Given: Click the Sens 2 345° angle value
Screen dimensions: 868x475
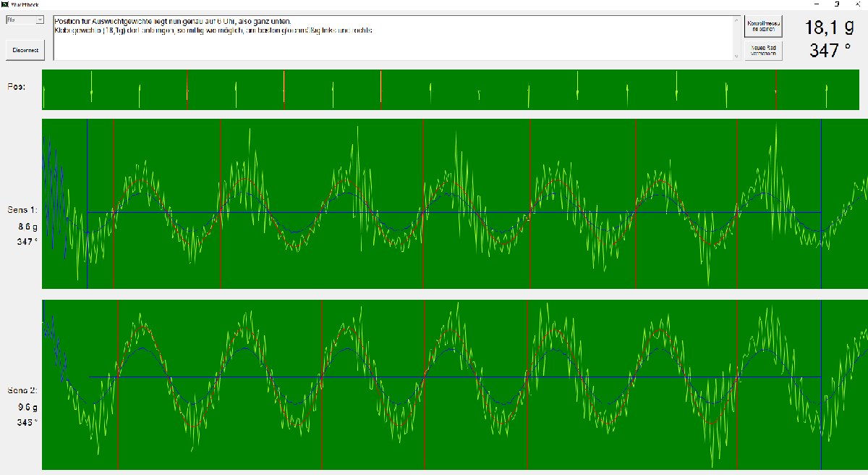Looking at the screenshot, I should point(28,422).
